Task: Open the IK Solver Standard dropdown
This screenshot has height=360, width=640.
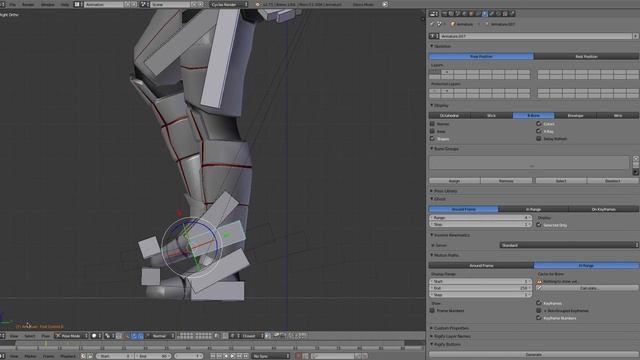Action: coord(569,245)
